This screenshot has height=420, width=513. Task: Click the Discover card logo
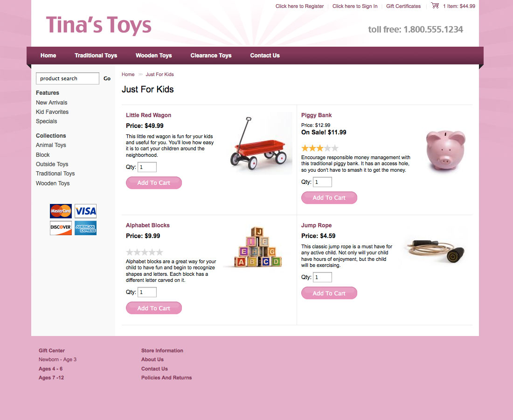(x=61, y=228)
